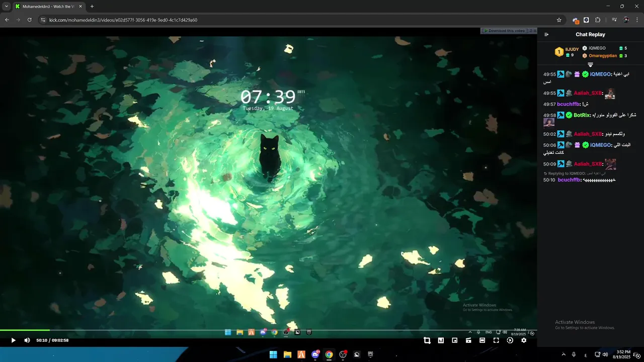Open the tab search dropdown
Viewport: 644px width, 362px height.
click(x=7, y=7)
